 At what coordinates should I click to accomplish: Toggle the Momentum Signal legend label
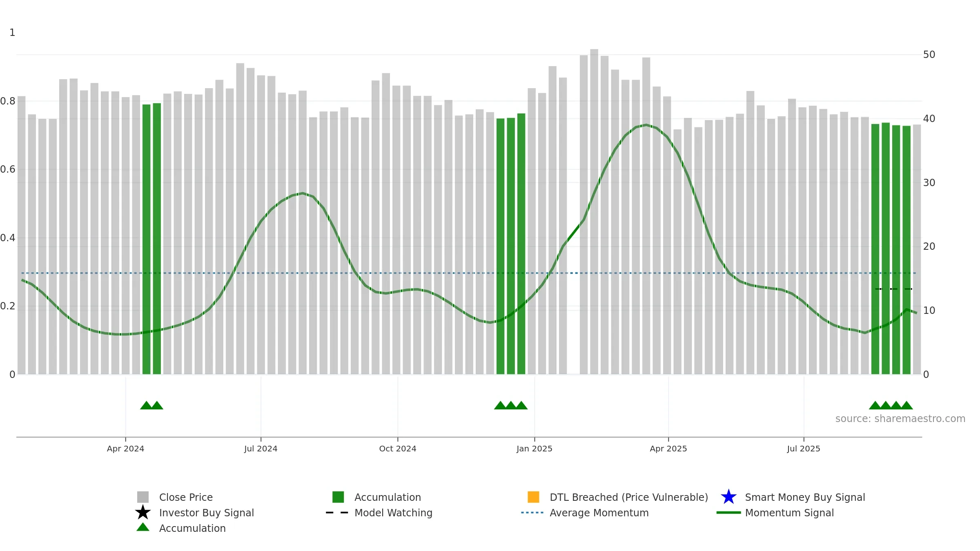click(789, 513)
